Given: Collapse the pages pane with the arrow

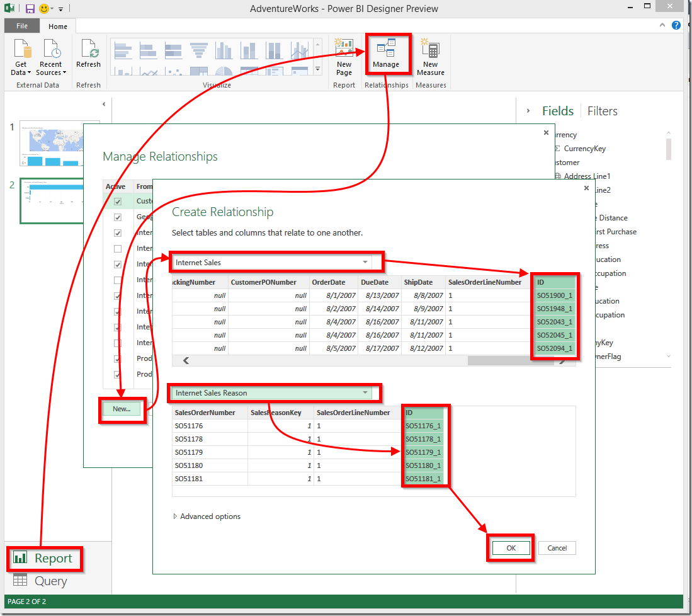Looking at the screenshot, I should (104, 104).
